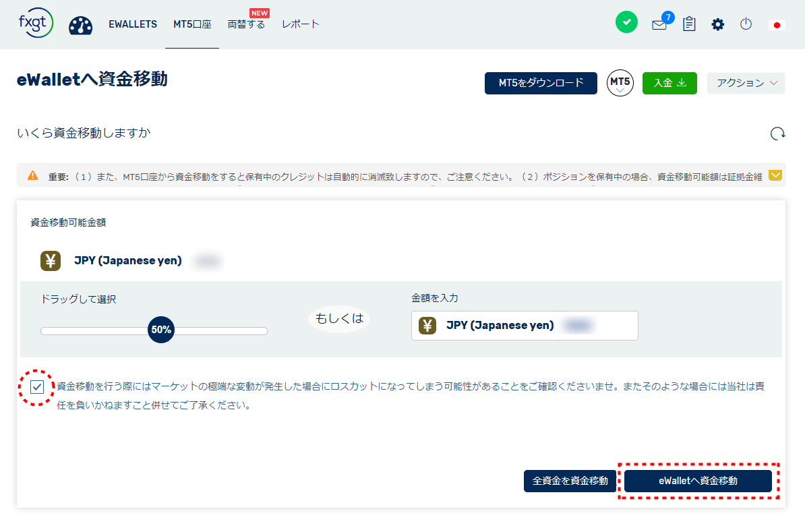Screen dimensions: 805x532
Task: Click JPY (Japanese yen) available balance label
Action: (128, 261)
